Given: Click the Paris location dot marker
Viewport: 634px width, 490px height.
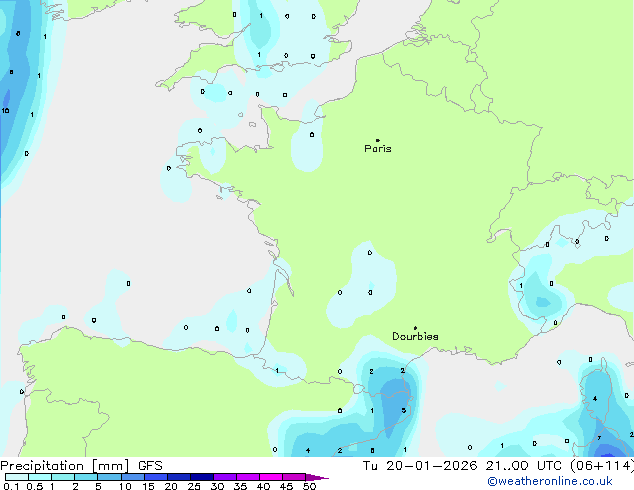Looking at the screenshot, I should (x=378, y=140).
